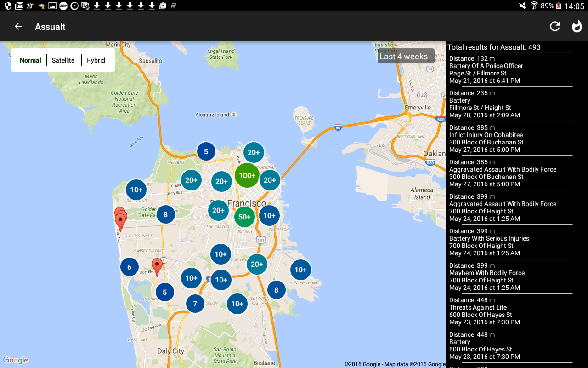Tap the Treasure Island label on map
Viewport: 588px width, 368px height.
pyautogui.click(x=304, y=121)
